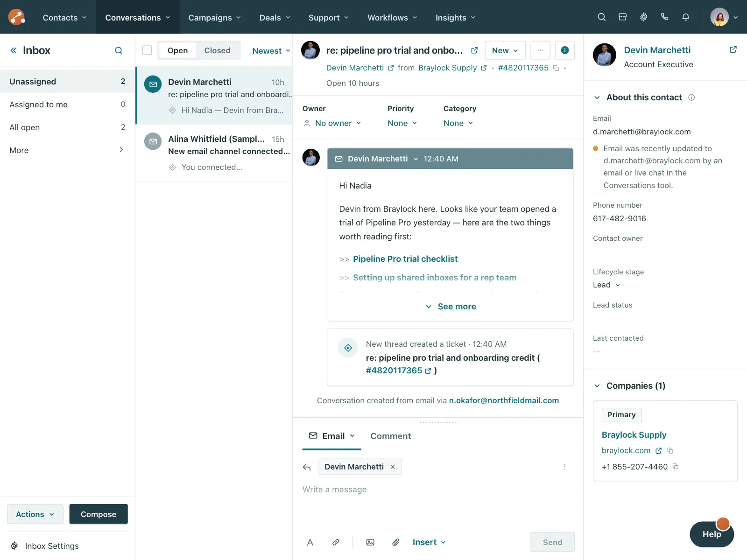The width and height of the screenshot is (747, 560).
Task: Click reply arrow icon in composer
Action: pyautogui.click(x=307, y=467)
